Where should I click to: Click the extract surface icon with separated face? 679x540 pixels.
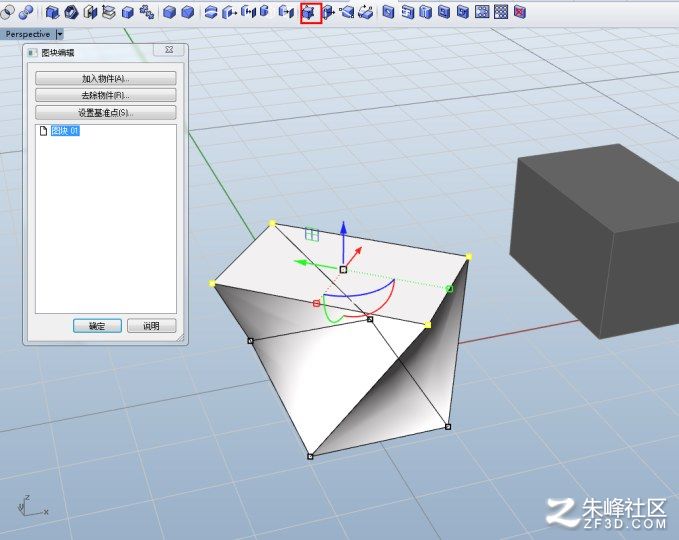[90, 13]
